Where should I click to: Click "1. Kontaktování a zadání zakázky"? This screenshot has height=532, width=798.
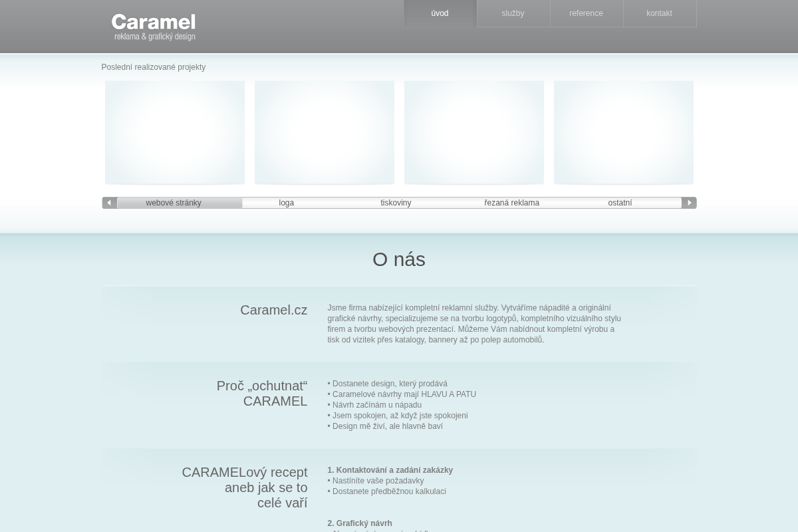(390, 470)
